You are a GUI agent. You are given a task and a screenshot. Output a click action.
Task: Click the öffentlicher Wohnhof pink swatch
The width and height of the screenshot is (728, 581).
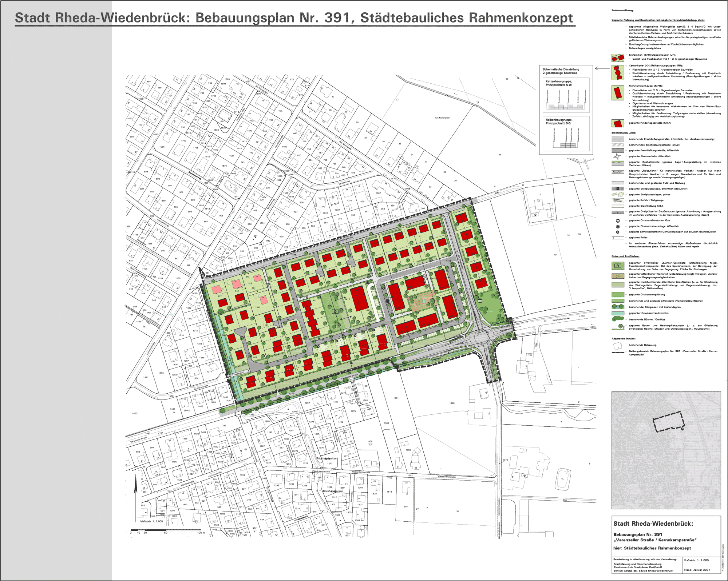tap(617, 276)
